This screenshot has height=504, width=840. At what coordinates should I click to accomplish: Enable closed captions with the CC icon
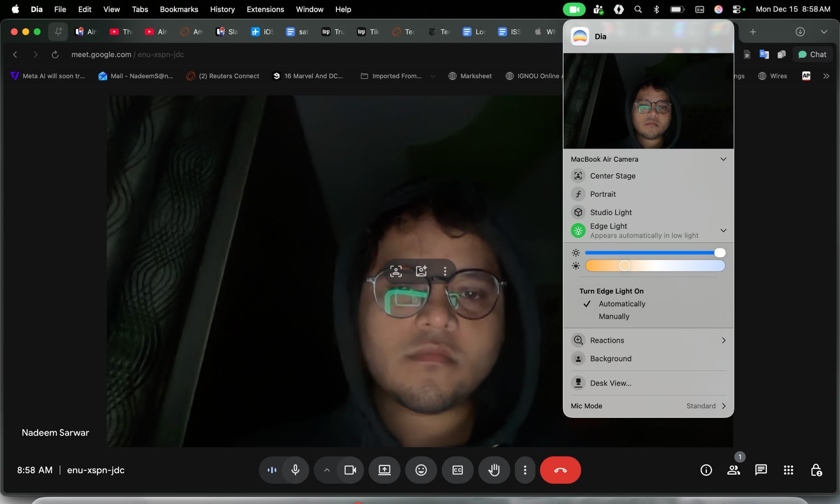(457, 470)
